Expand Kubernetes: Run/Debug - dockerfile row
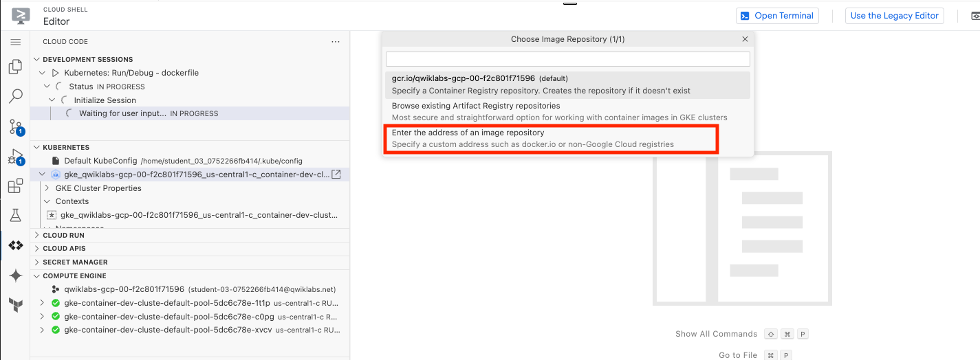Image resolution: width=980 pixels, height=360 pixels. [x=190, y=73]
